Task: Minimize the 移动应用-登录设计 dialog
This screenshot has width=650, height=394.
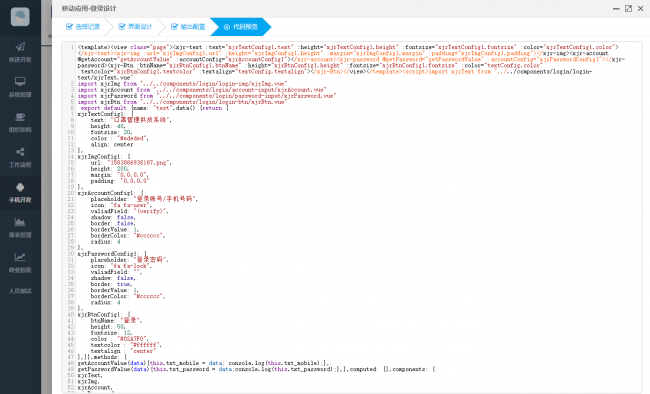Action: pyautogui.click(x=616, y=8)
